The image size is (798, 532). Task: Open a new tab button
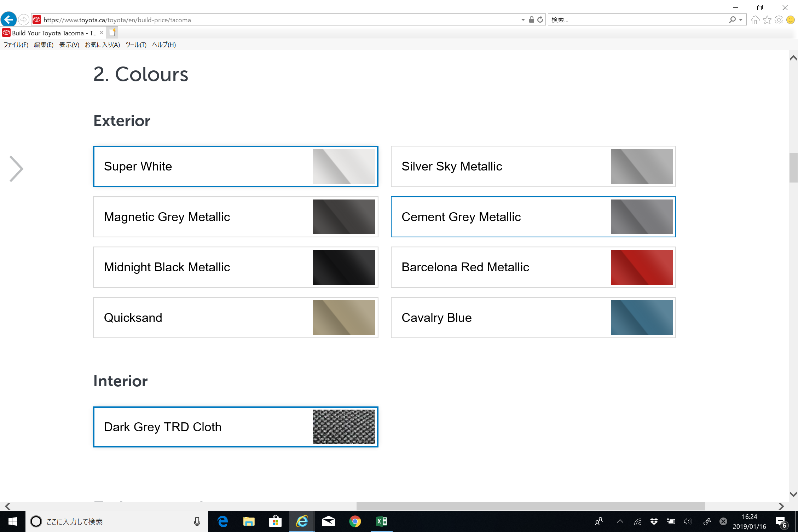coord(112,33)
